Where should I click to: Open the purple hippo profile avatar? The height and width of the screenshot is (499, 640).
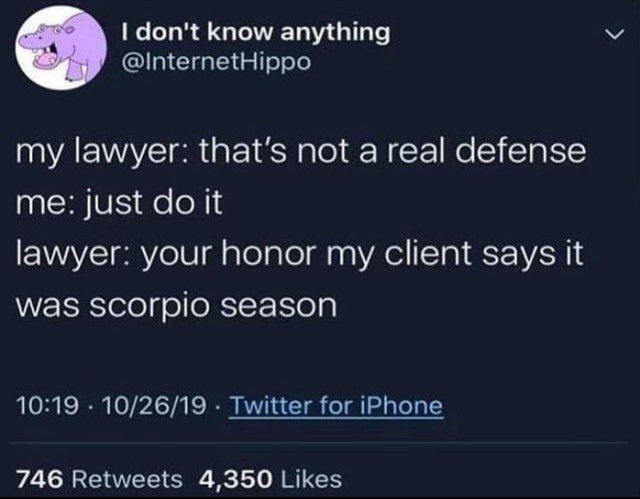click(61, 48)
